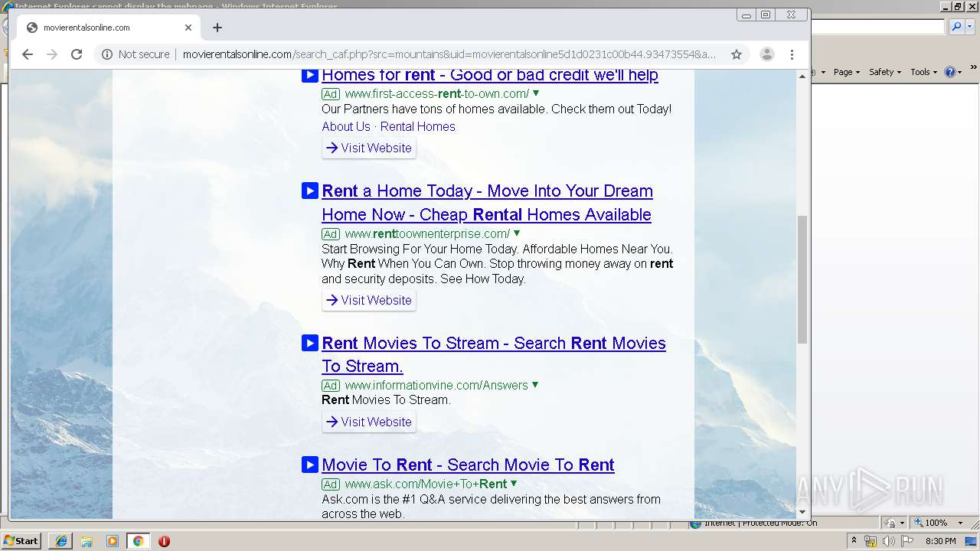This screenshot has height=551, width=980.
Task: Expand dropdown arrow after renttoownenterprise URL
Action: click(517, 233)
